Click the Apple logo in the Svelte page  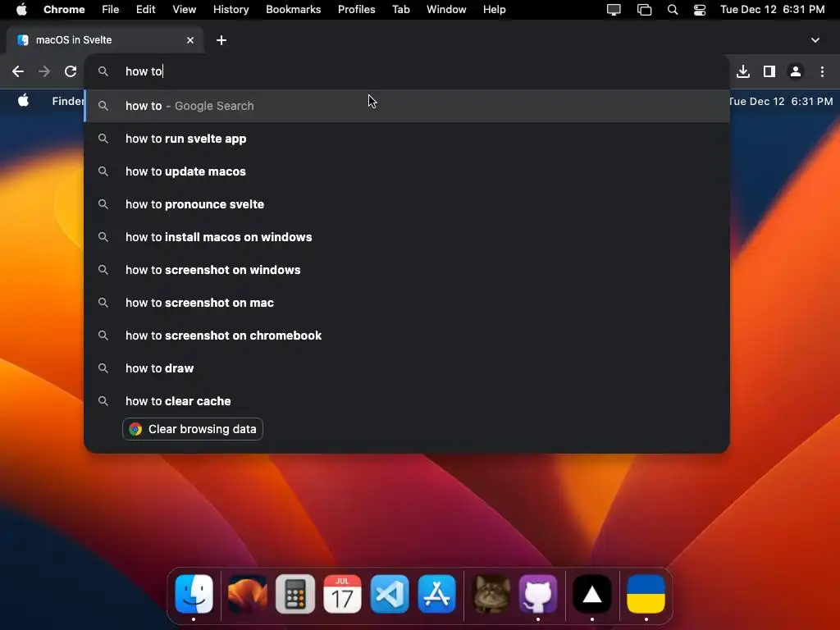23,100
